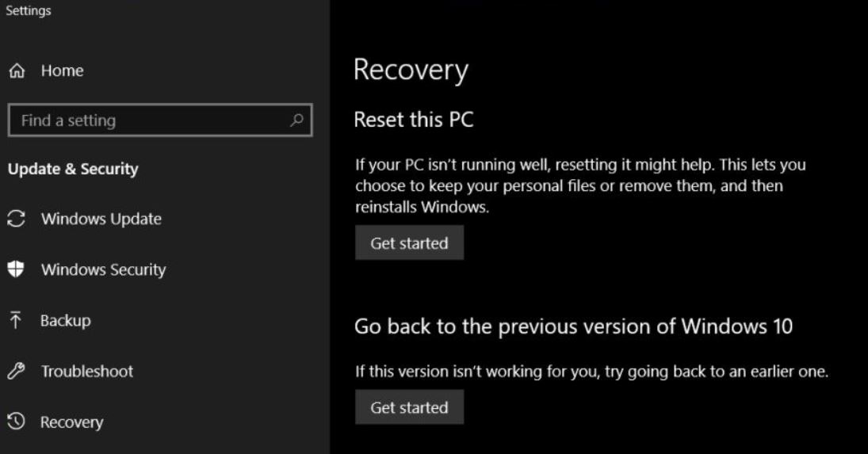The width and height of the screenshot is (868, 454).
Task: Click the Update & Security category header
Action: pos(73,170)
